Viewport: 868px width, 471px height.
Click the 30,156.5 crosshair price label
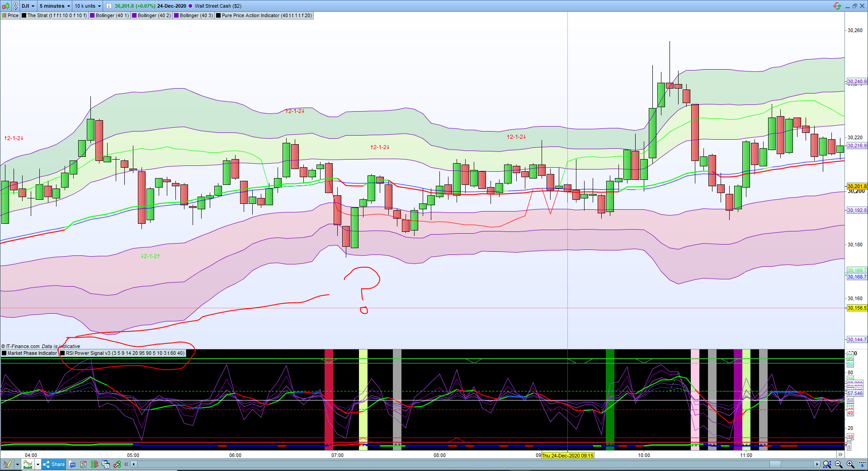[857, 308]
